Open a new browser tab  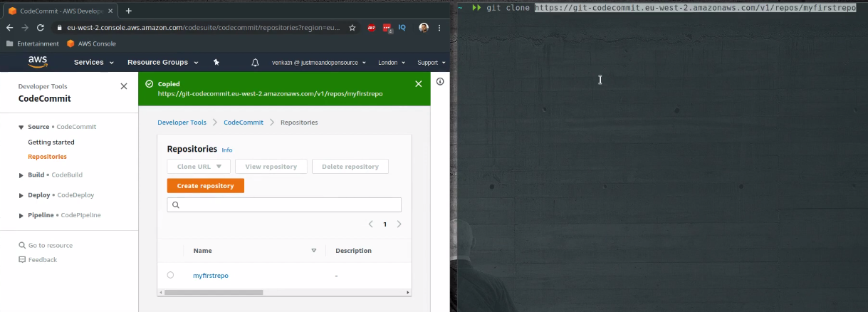click(129, 11)
